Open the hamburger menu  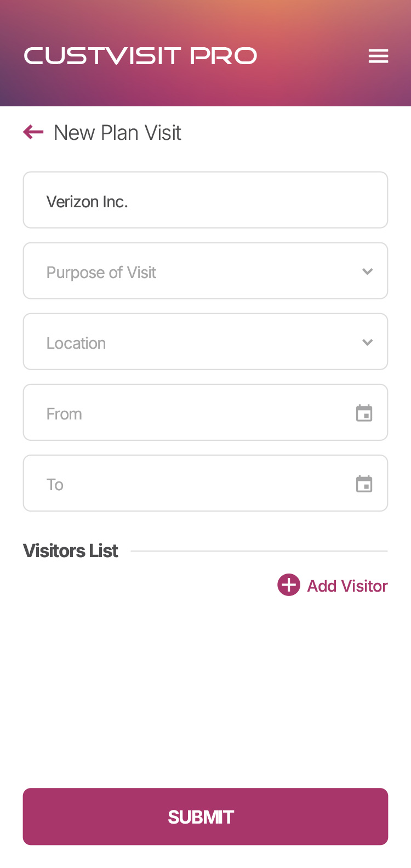378,56
